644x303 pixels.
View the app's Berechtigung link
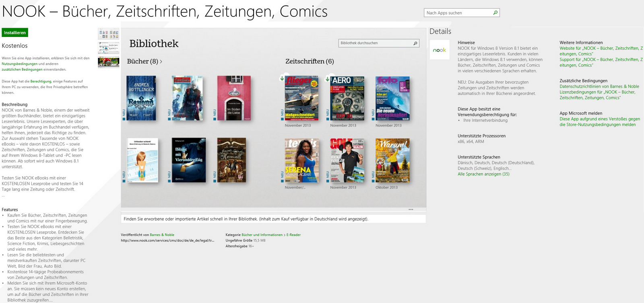pyautogui.click(x=41, y=81)
